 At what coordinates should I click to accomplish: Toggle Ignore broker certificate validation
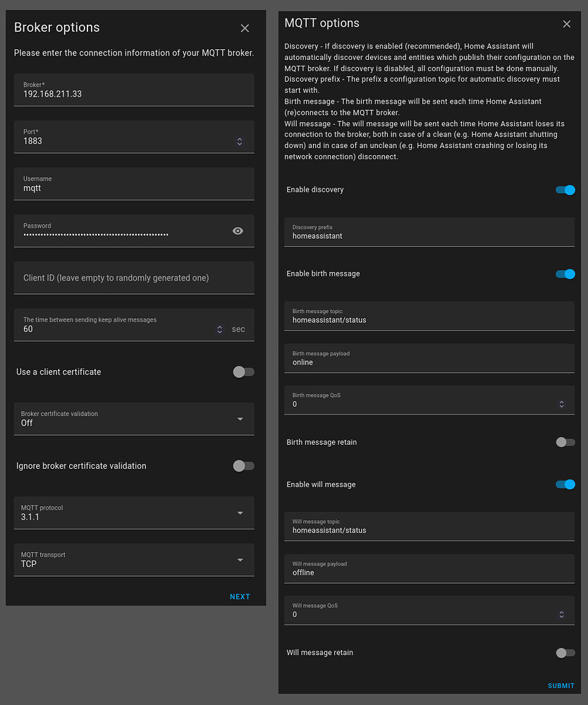pos(243,466)
